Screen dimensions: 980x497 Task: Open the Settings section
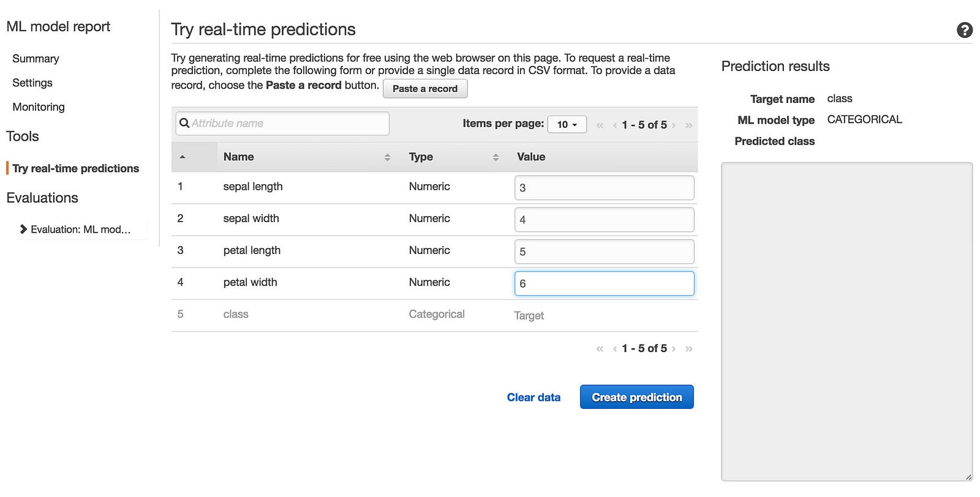pyautogui.click(x=32, y=83)
